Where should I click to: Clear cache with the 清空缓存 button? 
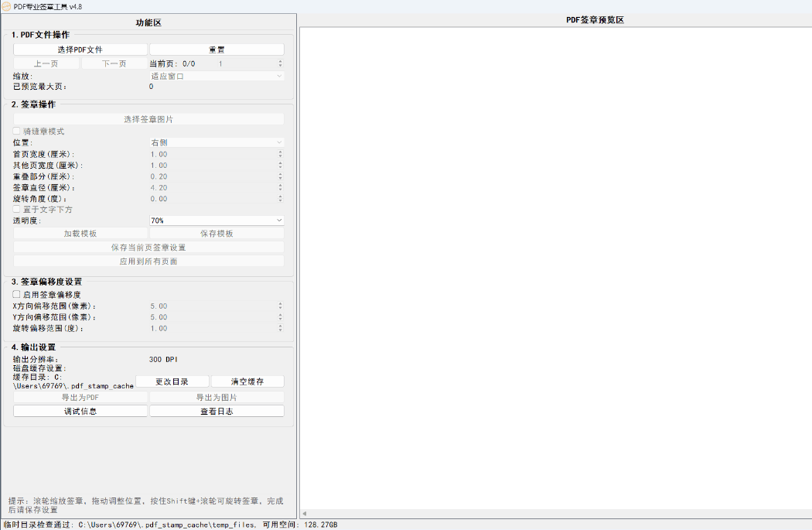click(x=247, y=381)
